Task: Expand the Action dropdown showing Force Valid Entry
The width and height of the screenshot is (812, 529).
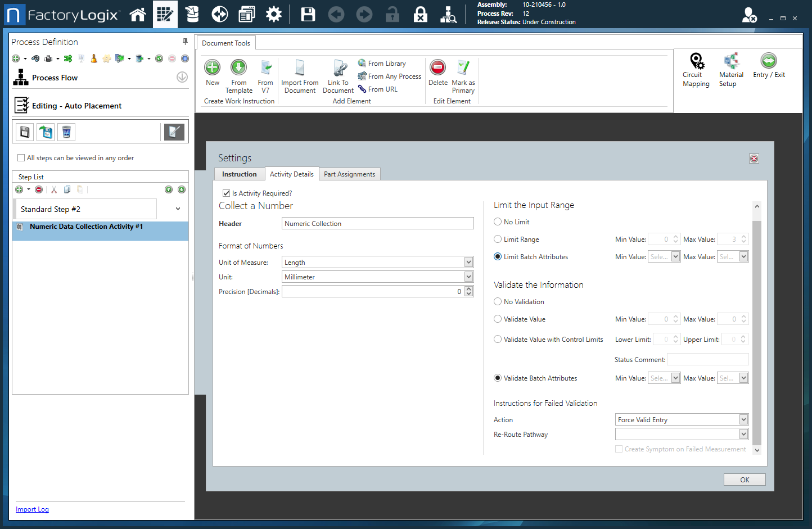Action: point(743,420)
